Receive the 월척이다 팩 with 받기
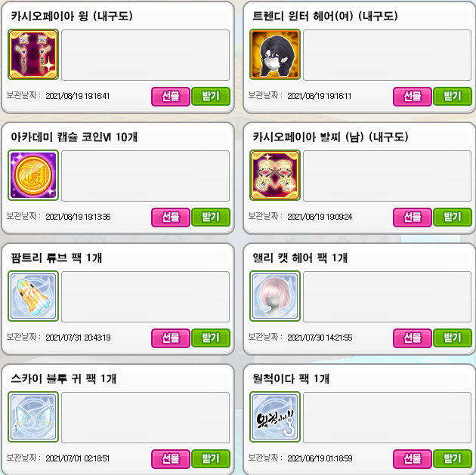This screenshot has width=476, height=475. (453, 458)
